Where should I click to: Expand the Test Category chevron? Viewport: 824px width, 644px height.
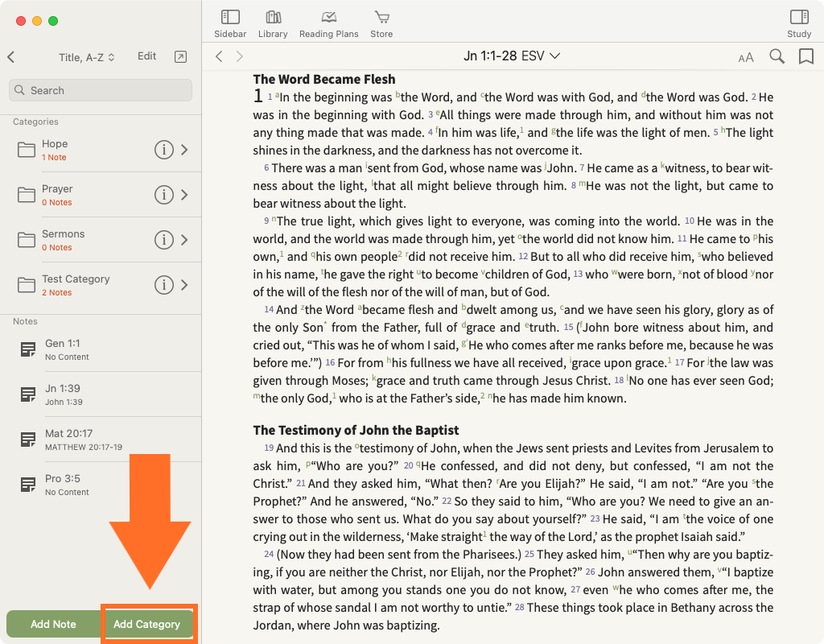coord(184,285)
